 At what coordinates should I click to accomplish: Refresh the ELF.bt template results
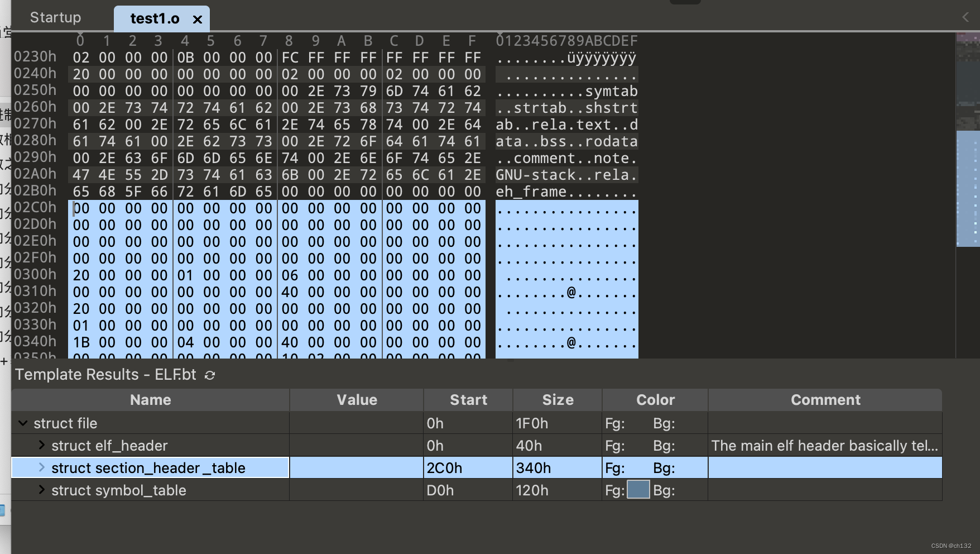(x=210, y=375)
